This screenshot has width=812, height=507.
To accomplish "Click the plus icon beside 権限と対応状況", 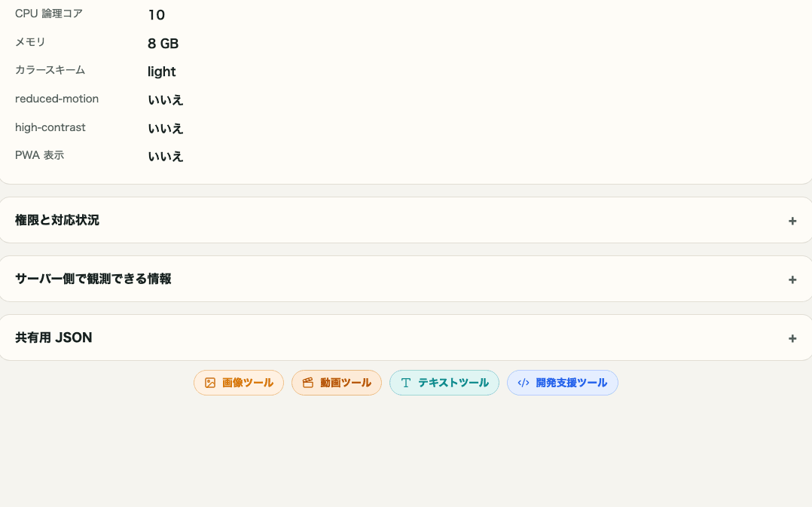I will coord(792,221).
